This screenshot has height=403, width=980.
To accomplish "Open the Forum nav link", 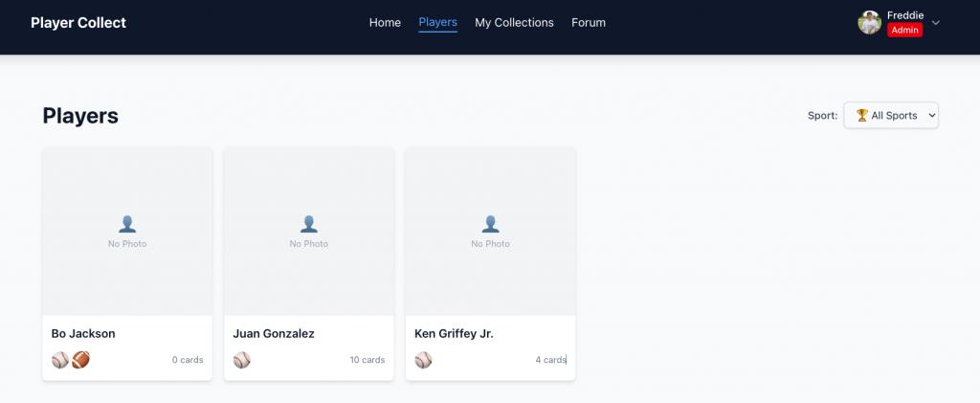I will (x=588, y=23).
